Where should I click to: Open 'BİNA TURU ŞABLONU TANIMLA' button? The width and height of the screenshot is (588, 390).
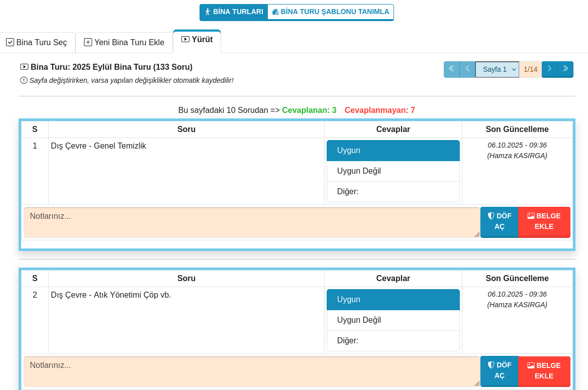coord(330,12)
